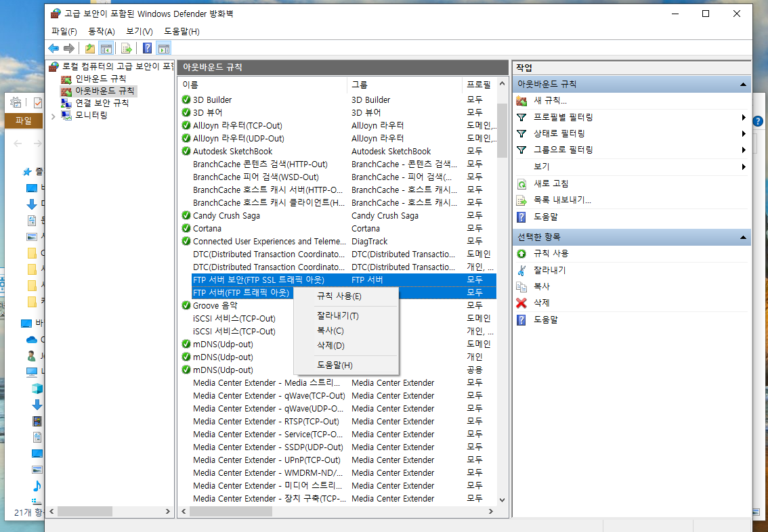Toggle the console tree pane toolbar icon
Image resolution: width=768 pixels, height=532 pixels.
click(106, 48)
